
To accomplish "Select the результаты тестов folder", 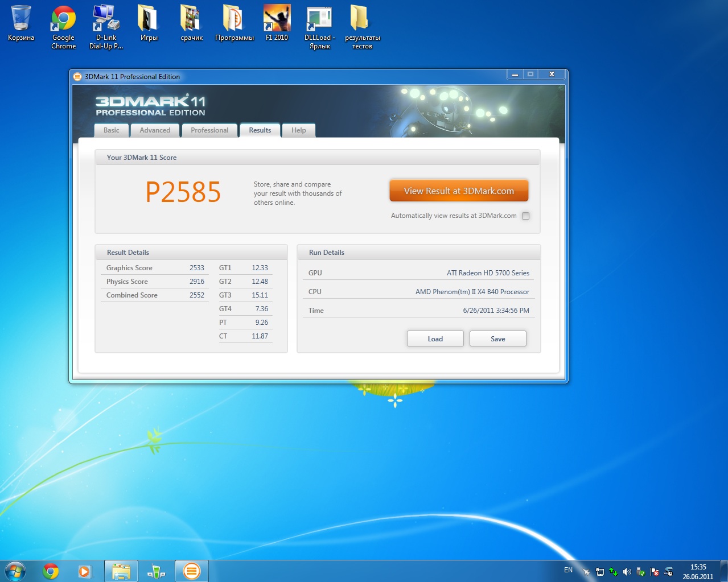I will click(x=362, y=27).
